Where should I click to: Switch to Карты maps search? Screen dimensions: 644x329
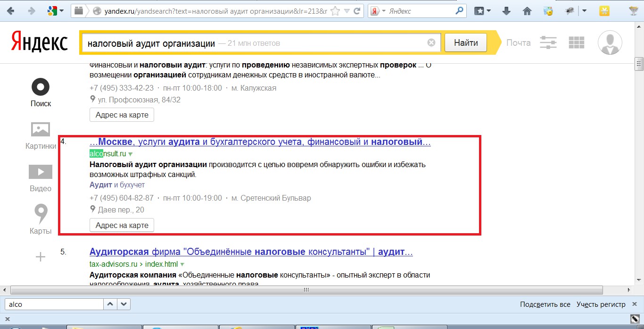pyautogui.click(x=41, y=220)
